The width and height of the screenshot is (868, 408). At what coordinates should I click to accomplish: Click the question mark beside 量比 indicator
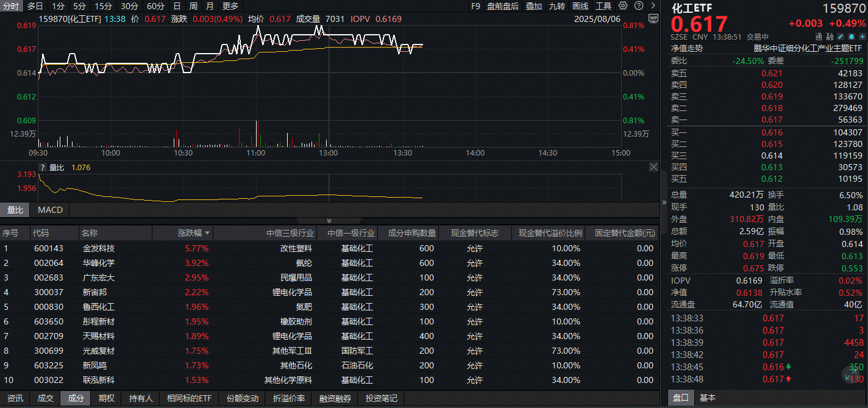(43, 167)
